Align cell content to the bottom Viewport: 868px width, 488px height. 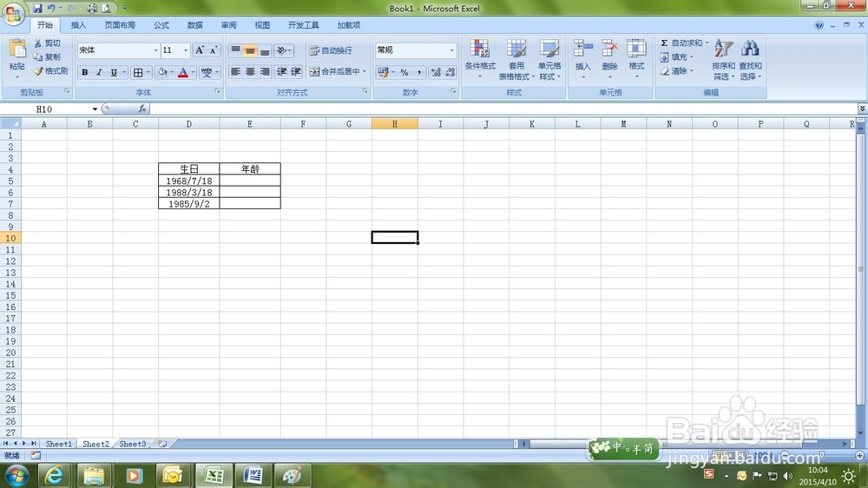(265, 50)
